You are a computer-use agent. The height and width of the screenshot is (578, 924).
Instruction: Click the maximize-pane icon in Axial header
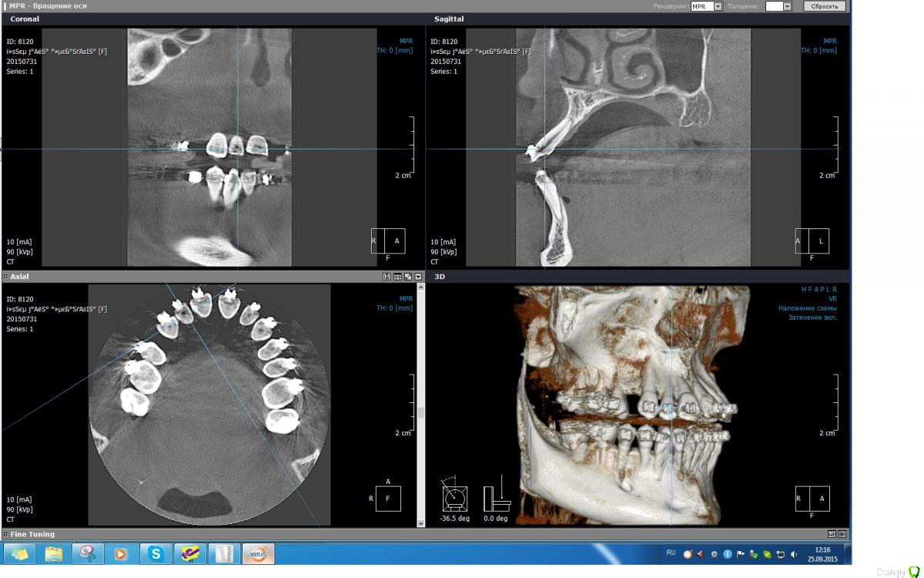coord(407,276)
